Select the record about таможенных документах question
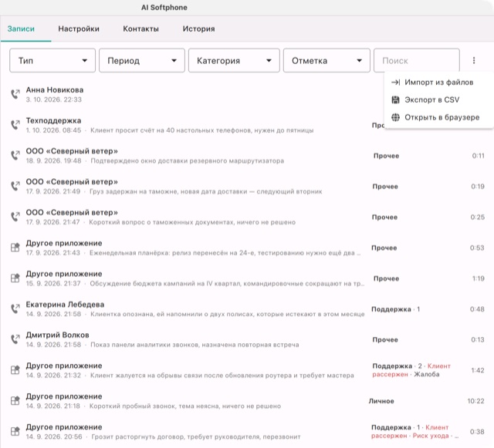The width and height of the screenshot is (494, 448). point(192,222)
